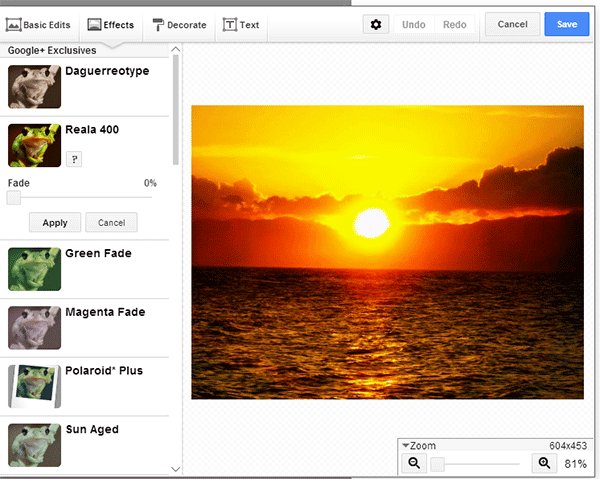Select the Daguerreotype effect thumbnail

pyautogui.click(x=34, y=86)
